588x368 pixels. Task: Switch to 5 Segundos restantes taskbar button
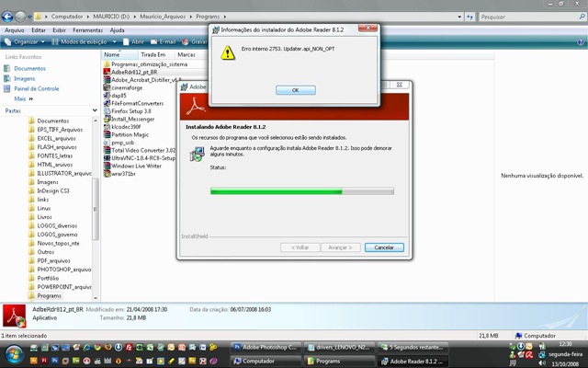coord(413,348)
